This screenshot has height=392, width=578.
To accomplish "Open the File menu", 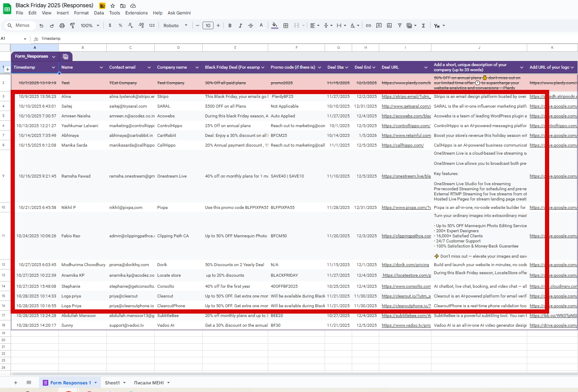I will (19, 13).
